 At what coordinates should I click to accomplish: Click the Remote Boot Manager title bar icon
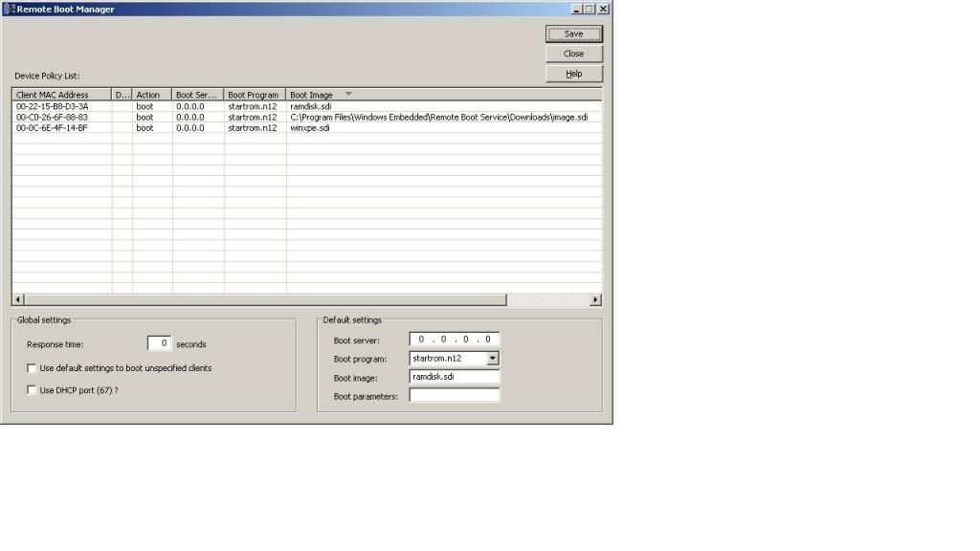point(9,9)
